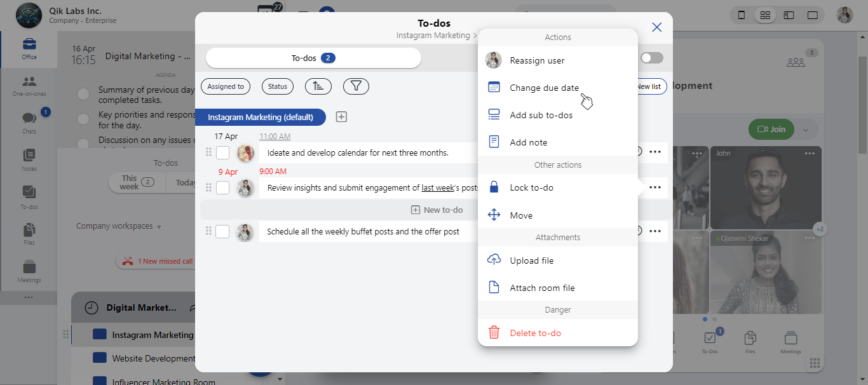Click the add list plus icon
The image size is (868, 385).
point(341,117)
